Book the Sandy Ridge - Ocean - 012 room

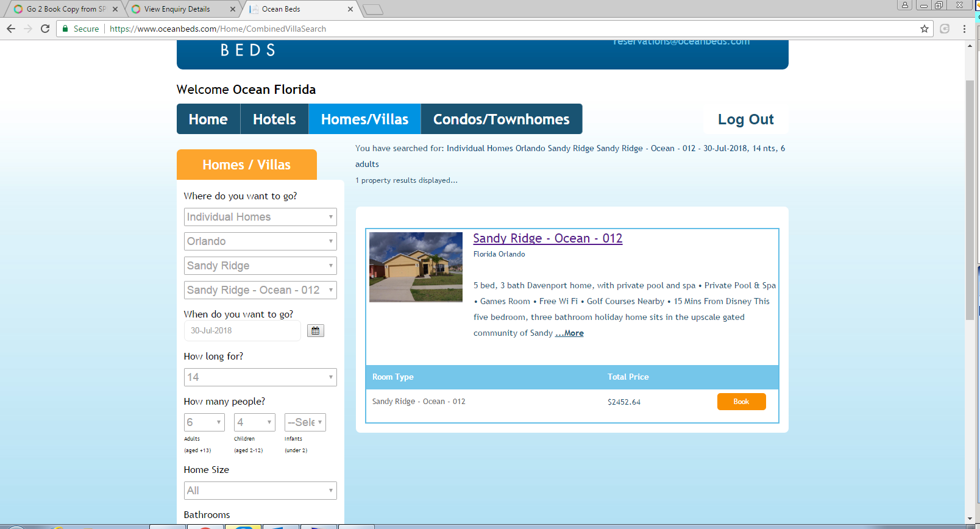pyautogui.click(x=741, y=402)
